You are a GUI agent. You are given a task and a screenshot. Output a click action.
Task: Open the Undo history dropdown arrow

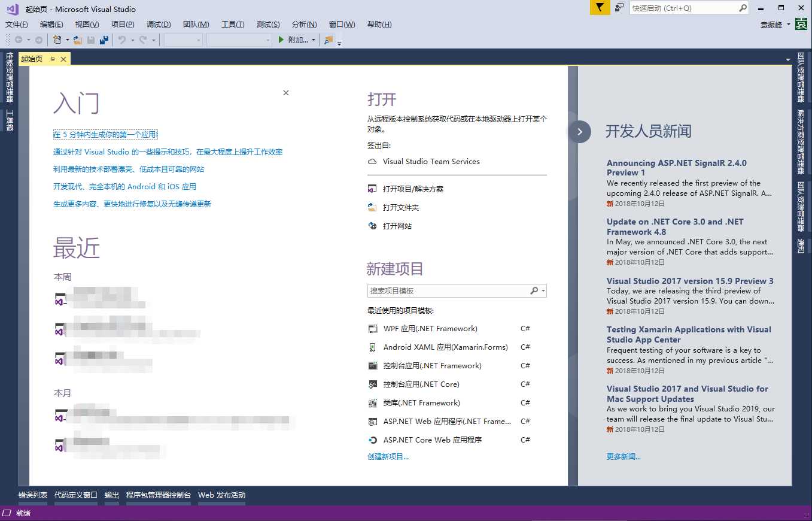pyautogui.click(x=132, y=40)
